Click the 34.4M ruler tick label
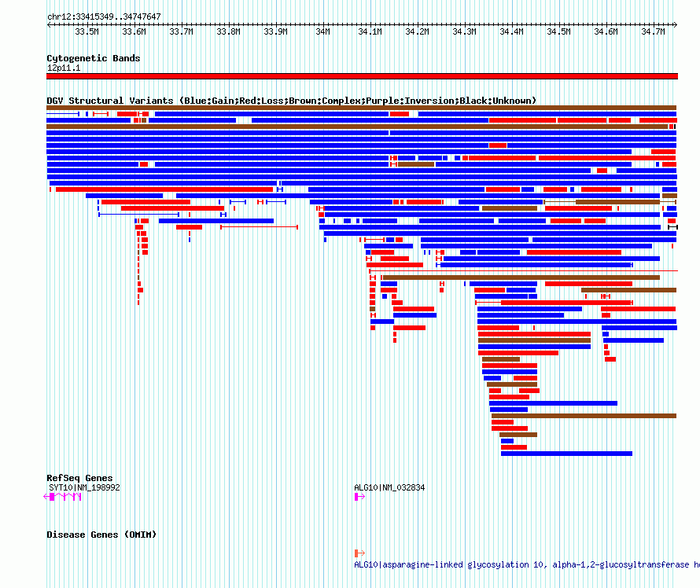The width and height of the screenshot is (700, 588). (x=511, y=31)
